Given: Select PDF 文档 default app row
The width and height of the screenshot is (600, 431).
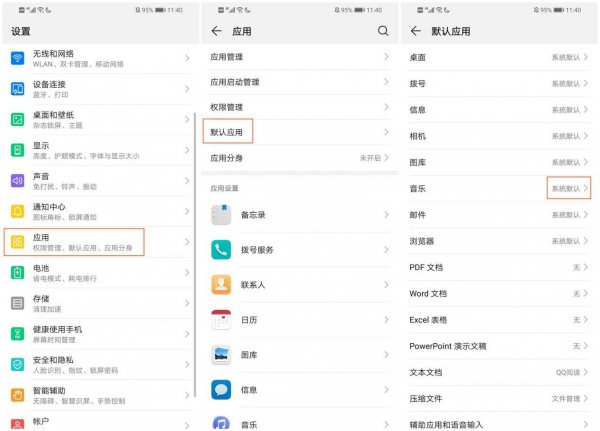Looking at the screenshot, I should pyautogui.click(x=499, y=267).
